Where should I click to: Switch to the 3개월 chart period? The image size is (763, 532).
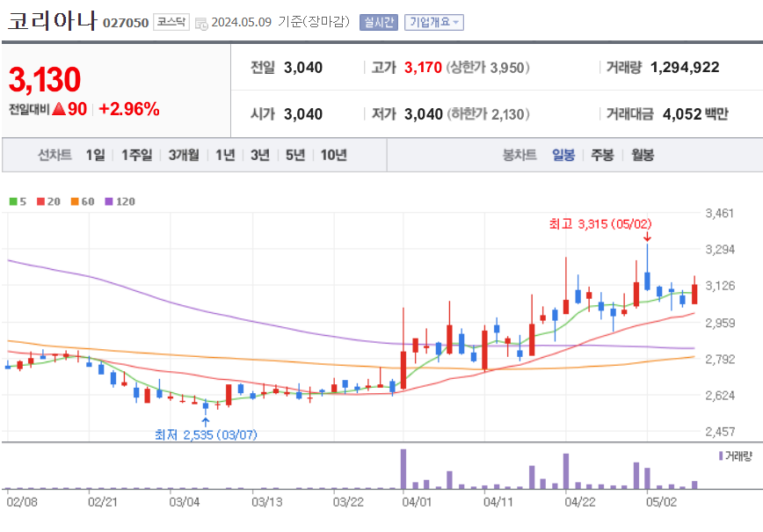tap(184, 156)
